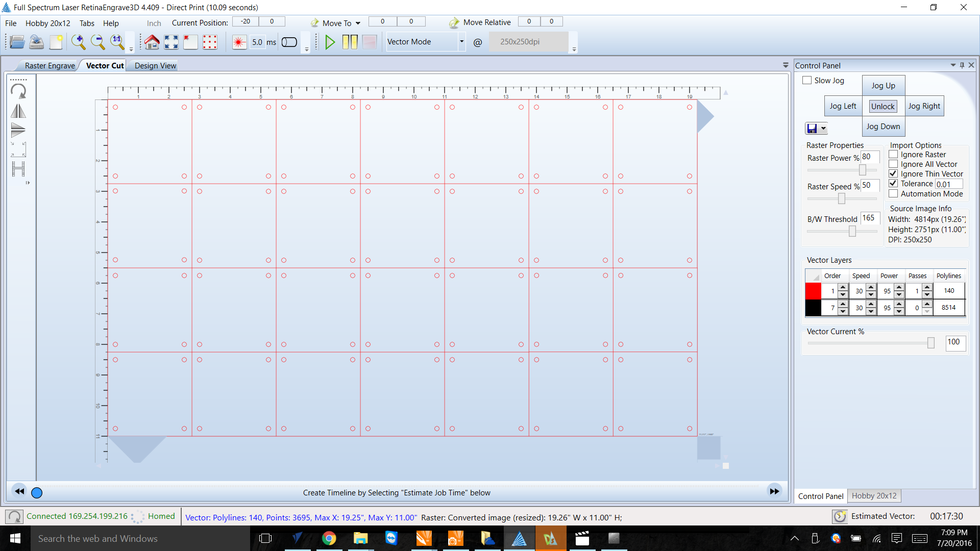Toggle the Tolerance checkbox
980x551 pixels.
coord(893,183)
